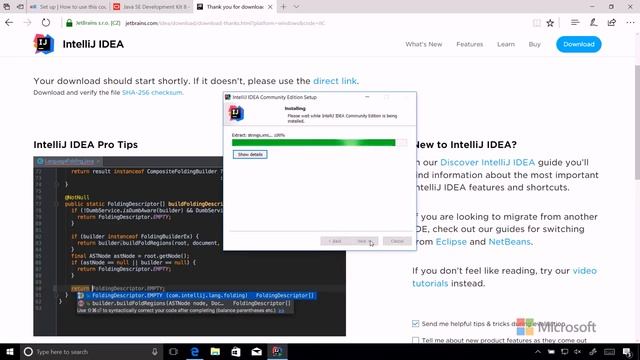The width and height of the screenshot is (640, 360).
Task: Open the Features menu item
Action: [x=469, y=44]
